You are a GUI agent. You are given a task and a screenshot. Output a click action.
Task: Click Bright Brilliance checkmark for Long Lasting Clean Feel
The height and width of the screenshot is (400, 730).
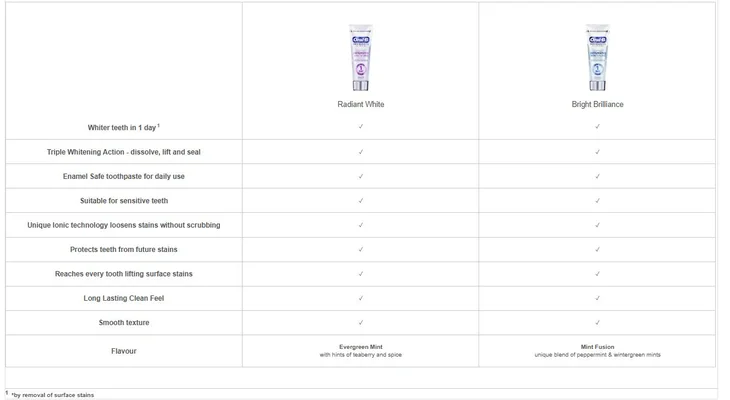[597, 298]
